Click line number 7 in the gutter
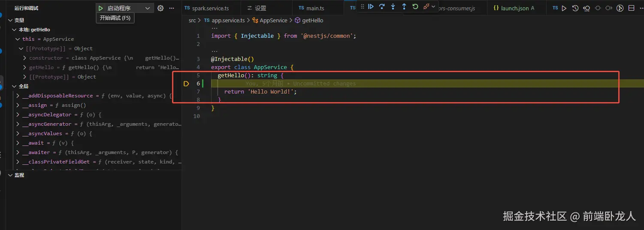The width and height of the screenshot is (644, 230). tap(198, 92)
